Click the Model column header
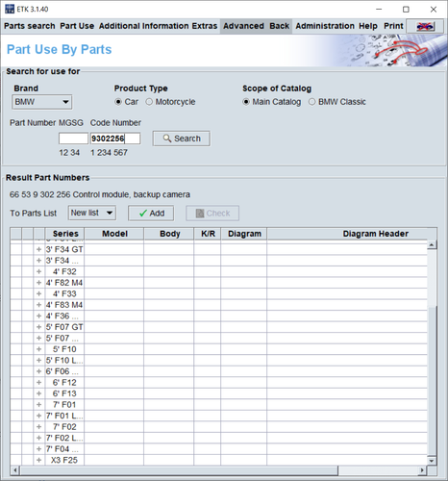 pos(114,234)
